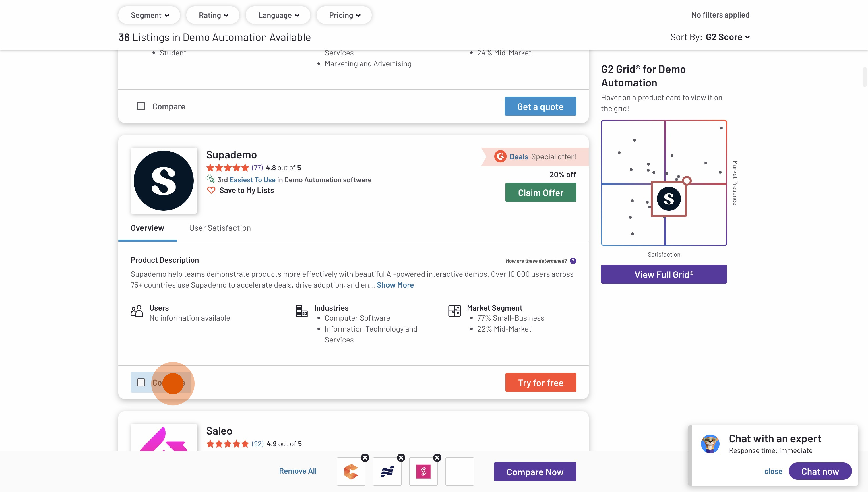Screen dimensions: 868x492
Task: Tick the Supademo Compare checkbox
Action: pyautogui.click(x=141, y=383)
